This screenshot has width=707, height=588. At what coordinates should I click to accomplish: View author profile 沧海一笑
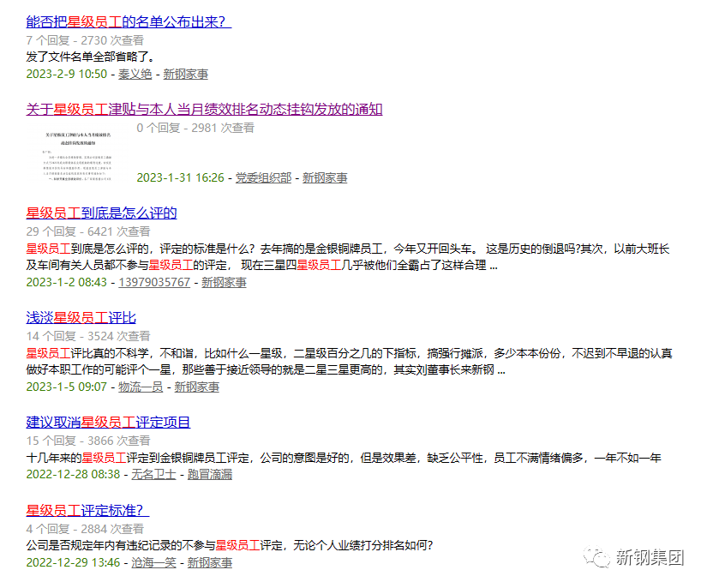tap(153, 562)
